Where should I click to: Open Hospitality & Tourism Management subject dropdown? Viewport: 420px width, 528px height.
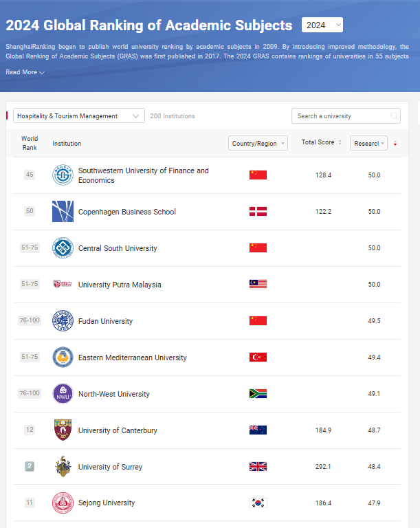(78, 116)
